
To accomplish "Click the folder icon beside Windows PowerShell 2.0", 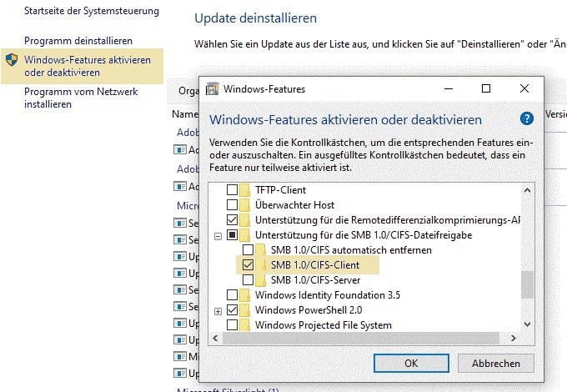I will coord(245,310).
